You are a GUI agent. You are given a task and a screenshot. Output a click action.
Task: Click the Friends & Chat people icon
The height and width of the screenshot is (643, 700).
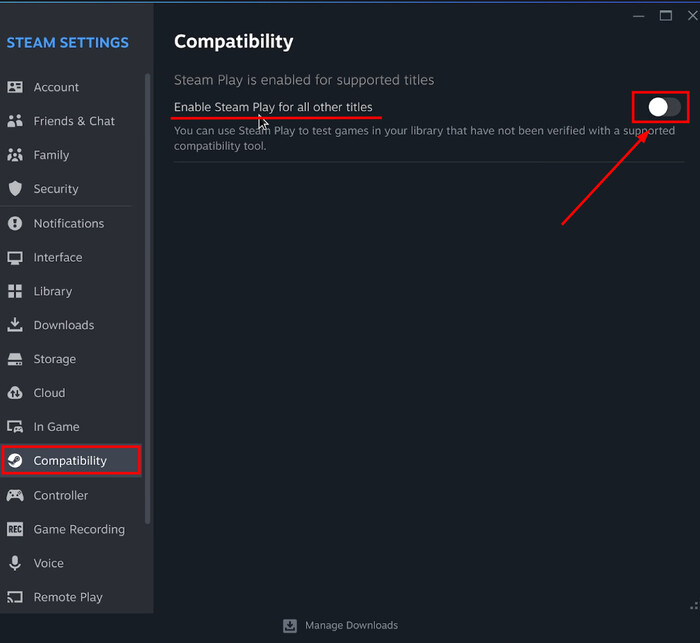[x=15, y=121]
